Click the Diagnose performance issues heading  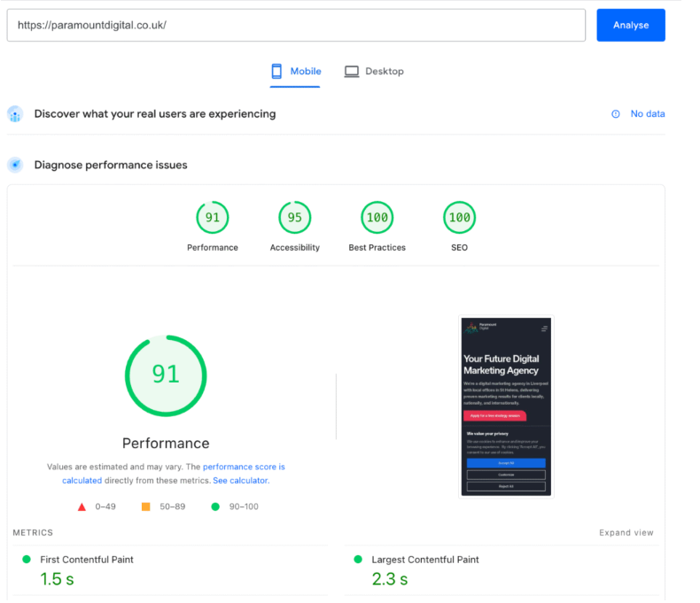(x=111, y=165)
